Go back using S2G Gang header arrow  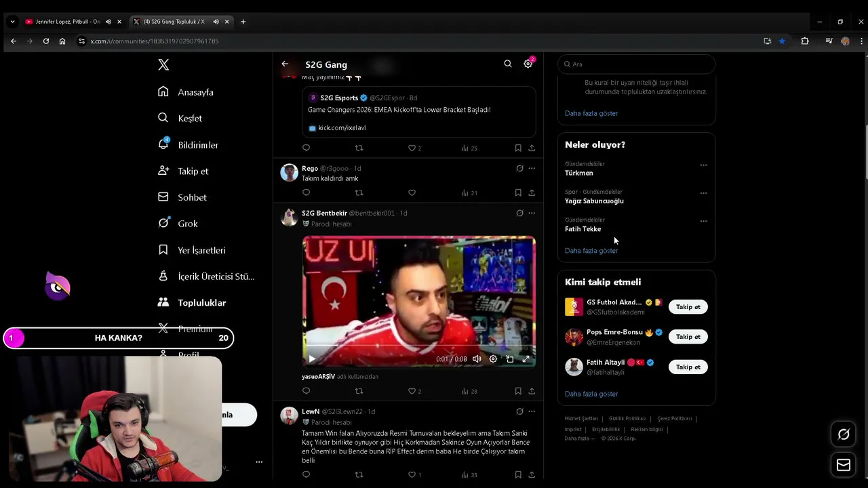[x=285, y=64]
